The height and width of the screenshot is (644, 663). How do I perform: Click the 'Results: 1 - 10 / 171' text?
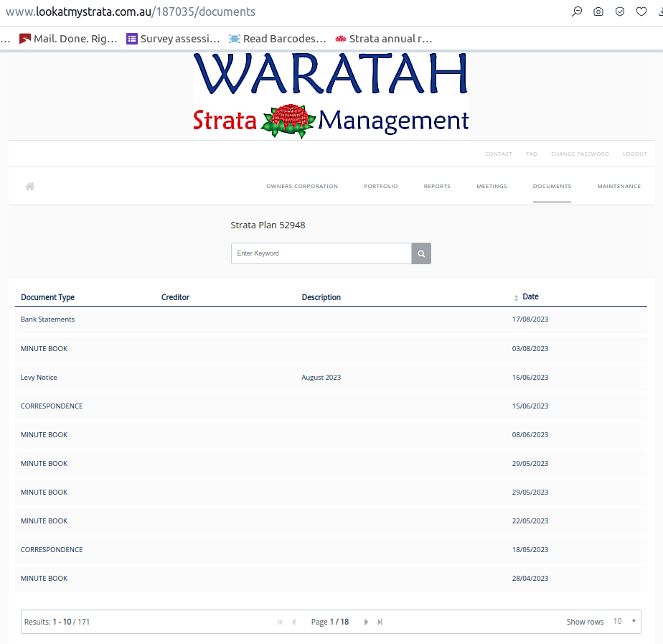point(57,622)
